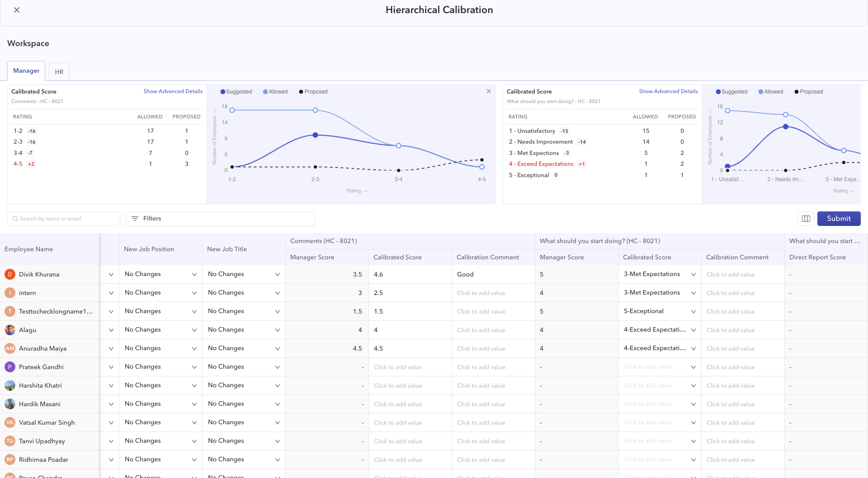
Task: Click Alagu's profile photo
Action: (10, 330)
